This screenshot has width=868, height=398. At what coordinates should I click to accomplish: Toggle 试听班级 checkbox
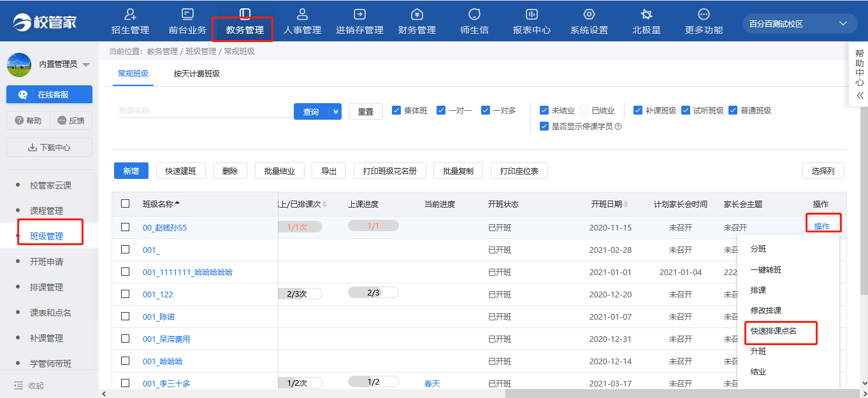[x=686, y=110]
